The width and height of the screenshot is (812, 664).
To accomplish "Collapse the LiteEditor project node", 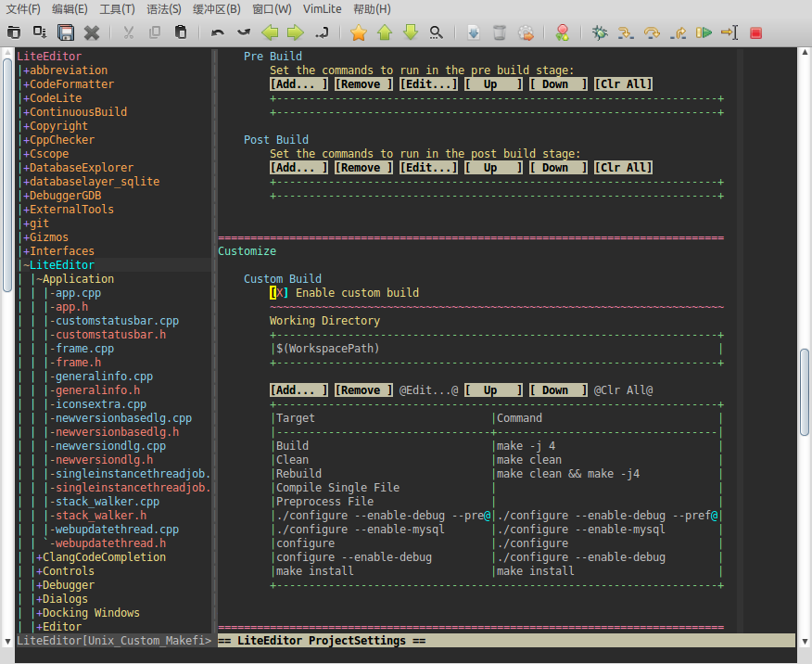I will pos(26,265).
